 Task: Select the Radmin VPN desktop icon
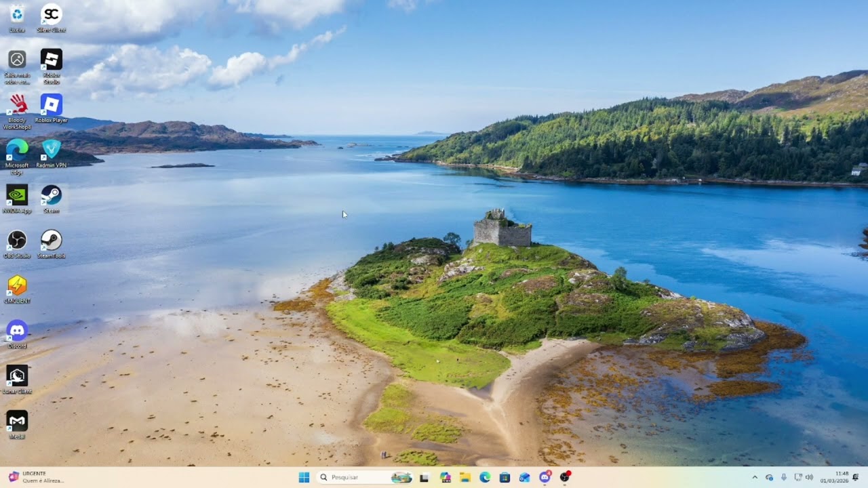point(52,153)
